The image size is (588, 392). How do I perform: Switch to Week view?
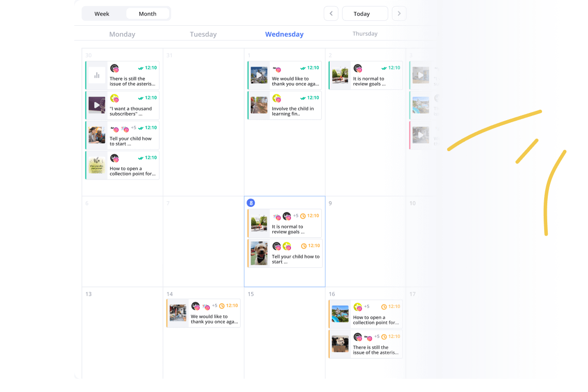(x=102, y=13)
